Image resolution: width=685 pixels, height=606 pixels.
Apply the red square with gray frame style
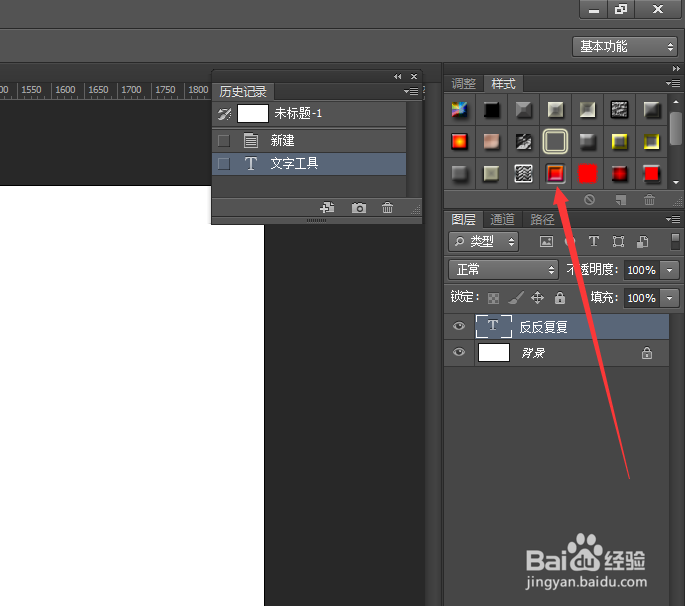pyautogui.click(x=651, y=173)
